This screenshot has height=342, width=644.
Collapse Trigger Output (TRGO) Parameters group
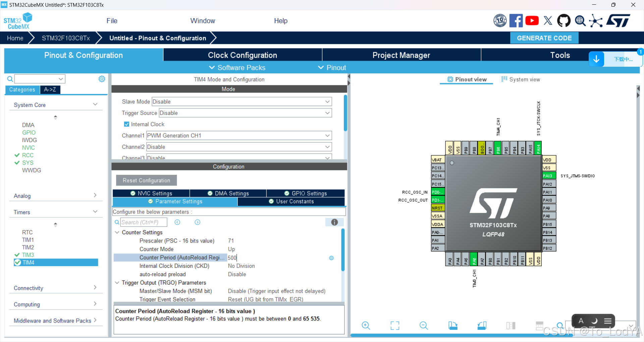pyautogui.click(x=117, y=283)
